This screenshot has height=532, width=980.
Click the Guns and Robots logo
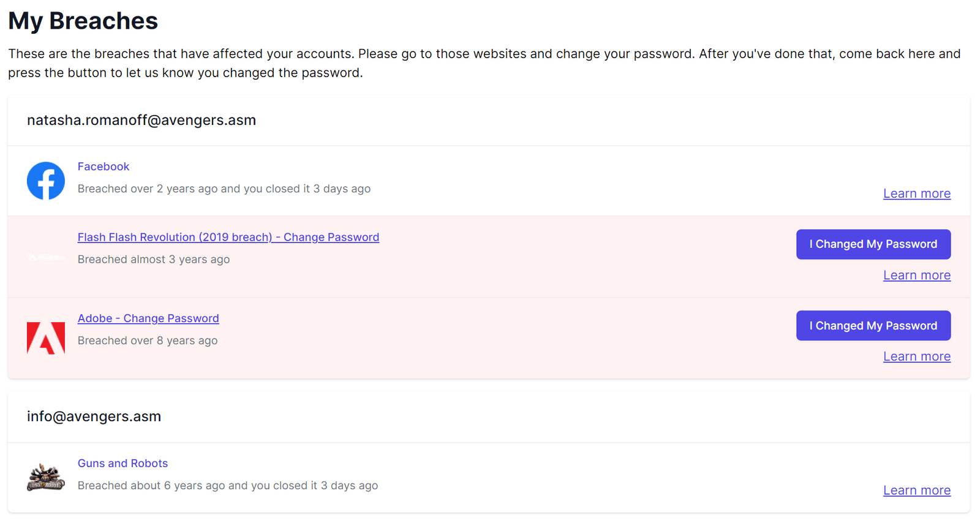[x=46, y=478]
